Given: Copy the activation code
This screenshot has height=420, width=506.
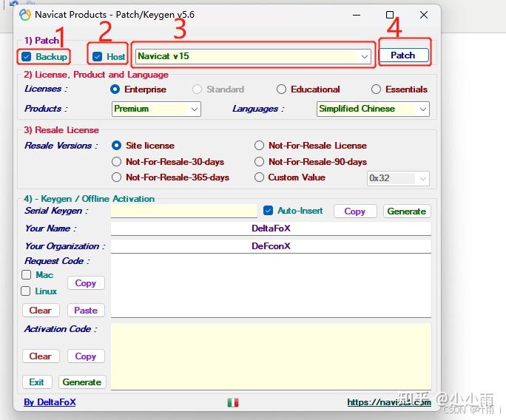Looking at the screenshot, I should click(86, 356).
